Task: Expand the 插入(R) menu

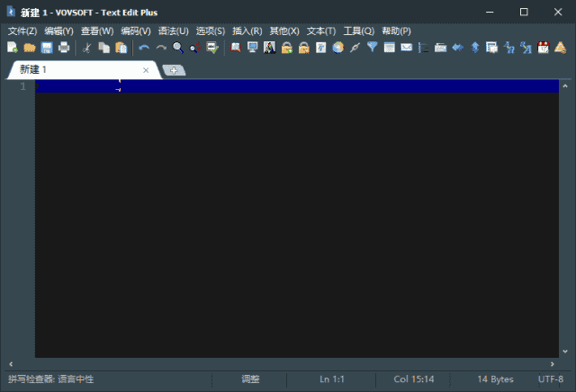Action: (247, 31)
